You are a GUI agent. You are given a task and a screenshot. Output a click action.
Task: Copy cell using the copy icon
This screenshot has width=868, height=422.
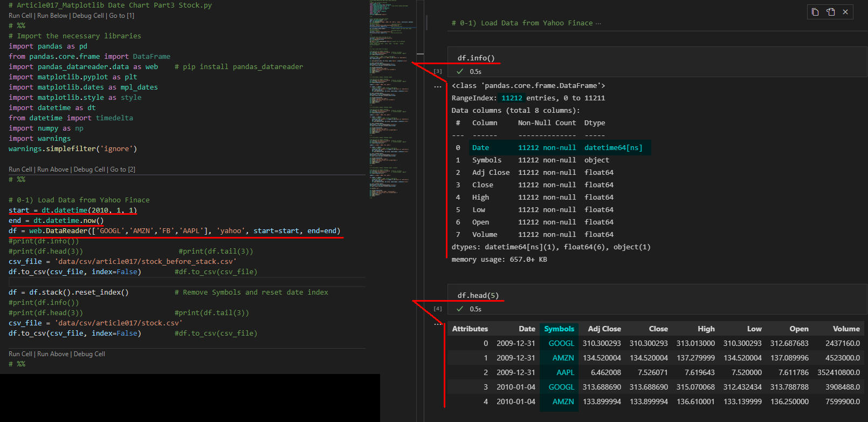pos(815,12)
